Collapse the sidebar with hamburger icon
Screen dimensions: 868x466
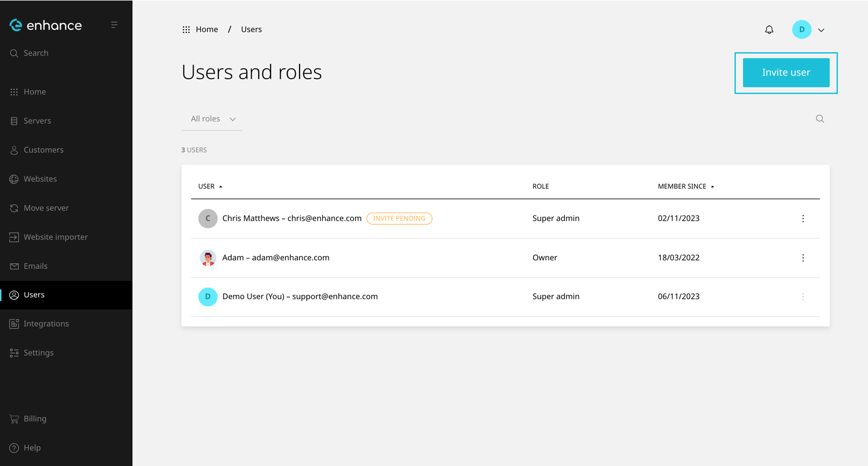click(114, 25)
